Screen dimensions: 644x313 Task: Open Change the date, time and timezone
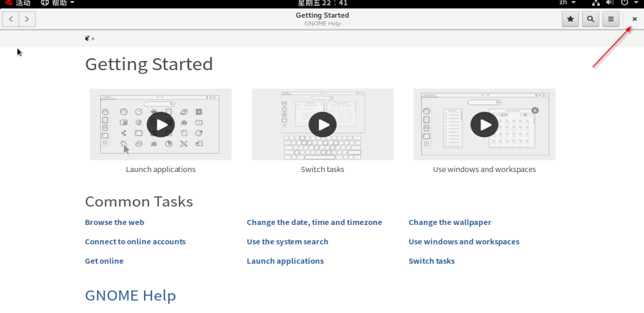[x=314, y=222]
